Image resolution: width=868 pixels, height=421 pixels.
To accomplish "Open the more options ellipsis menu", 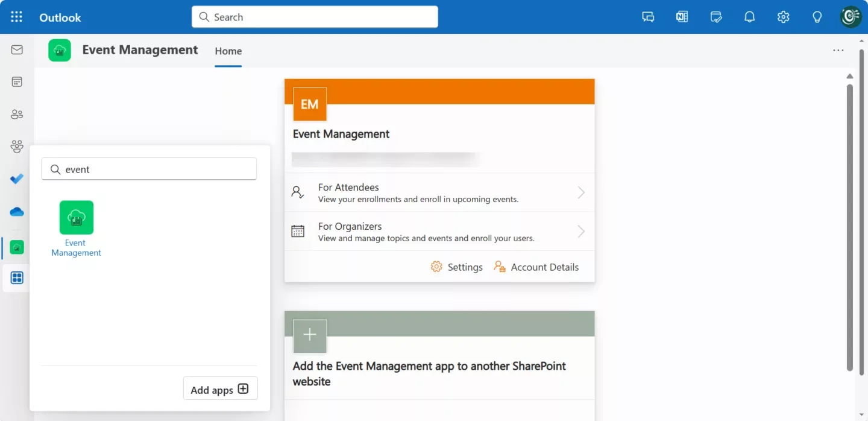I will point(838,51).
